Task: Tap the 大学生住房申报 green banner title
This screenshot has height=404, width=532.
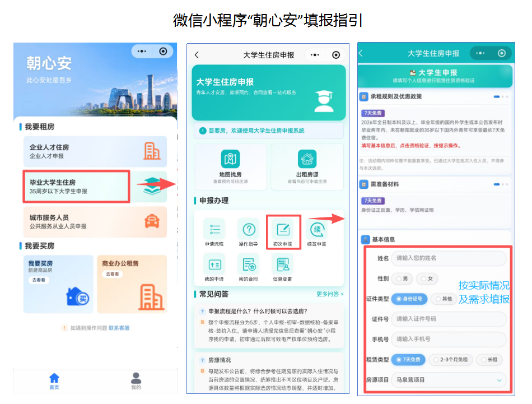Action: coord(225,82)
